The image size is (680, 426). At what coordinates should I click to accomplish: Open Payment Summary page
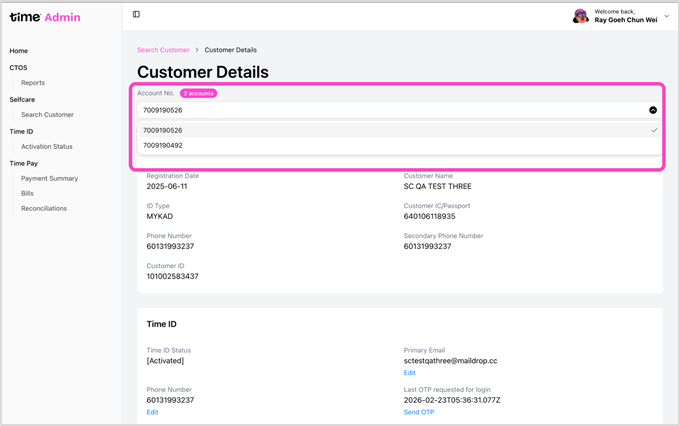(49, 178)
